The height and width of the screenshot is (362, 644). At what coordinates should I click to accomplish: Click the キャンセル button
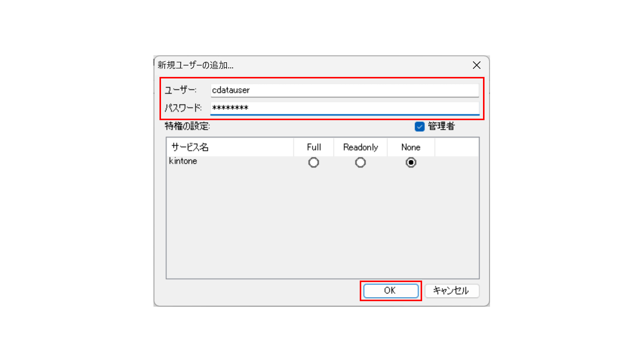[x=452, y=291]
